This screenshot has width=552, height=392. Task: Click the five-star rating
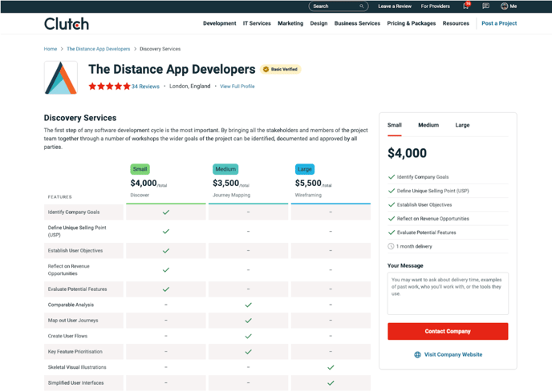point(109,87)
